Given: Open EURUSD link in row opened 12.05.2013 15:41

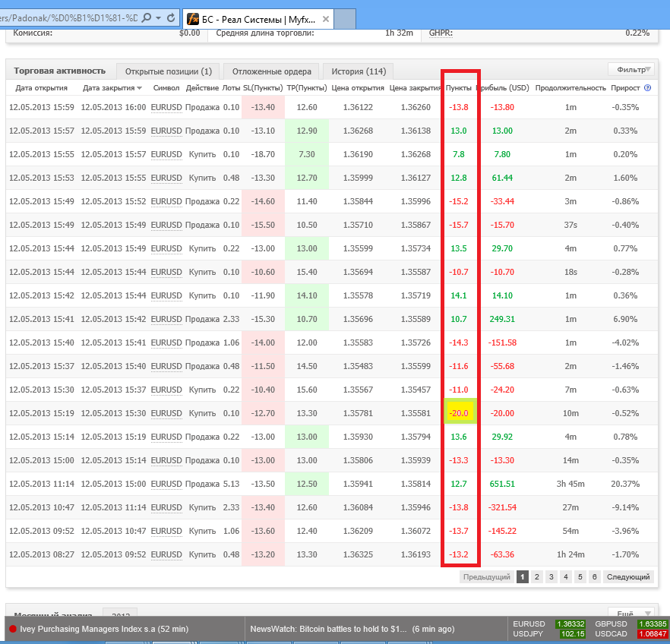Looking at the screenshot, I should click(x=166, y=320).
